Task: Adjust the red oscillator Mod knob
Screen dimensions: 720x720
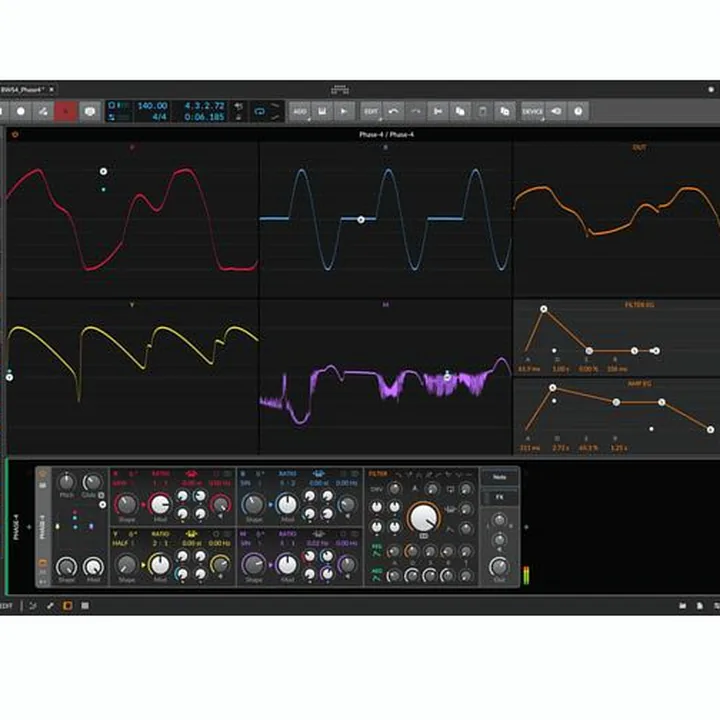Action: 160,504
